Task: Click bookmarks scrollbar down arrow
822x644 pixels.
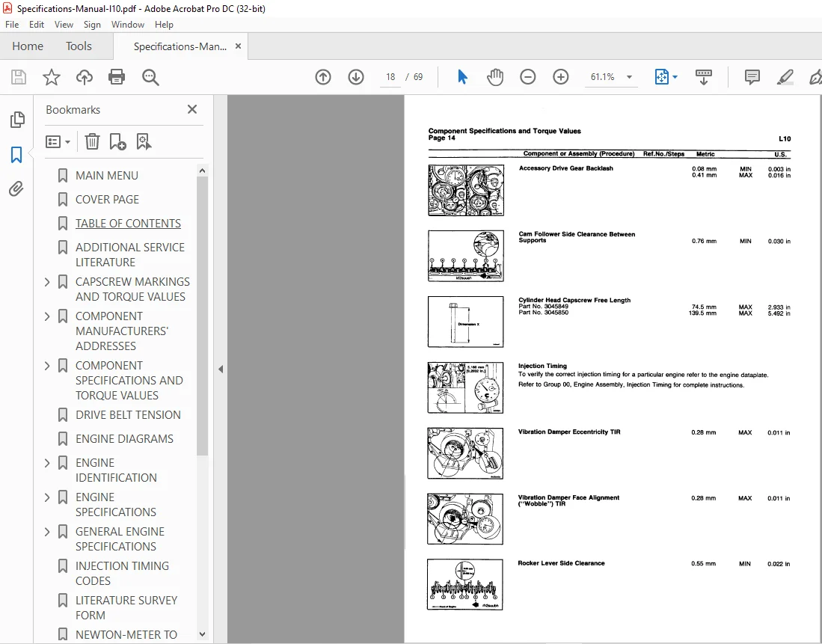Action: (203, 634)
